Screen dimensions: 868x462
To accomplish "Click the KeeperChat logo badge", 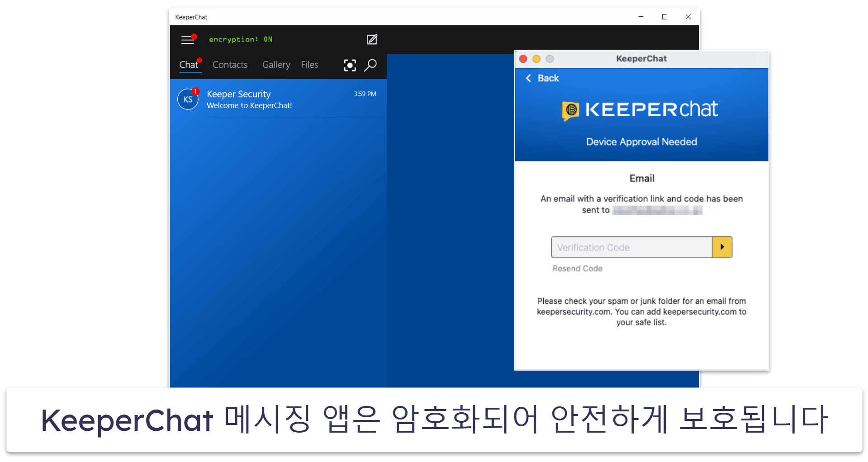I will [570, 110].
